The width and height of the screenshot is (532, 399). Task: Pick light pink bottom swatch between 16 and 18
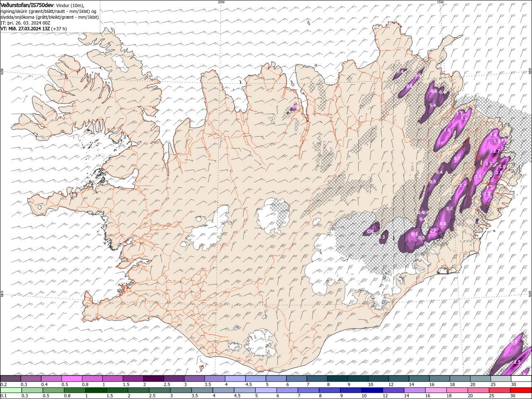(436, 390)
